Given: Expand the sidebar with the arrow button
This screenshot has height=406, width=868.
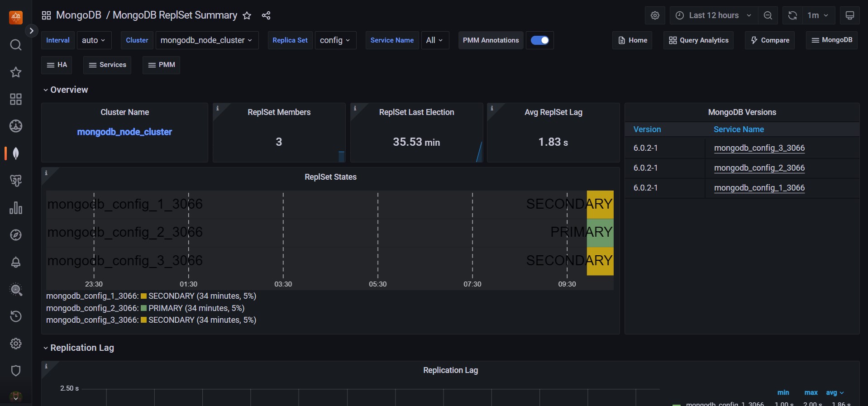Looking at the screenshot, I should 31,31.
